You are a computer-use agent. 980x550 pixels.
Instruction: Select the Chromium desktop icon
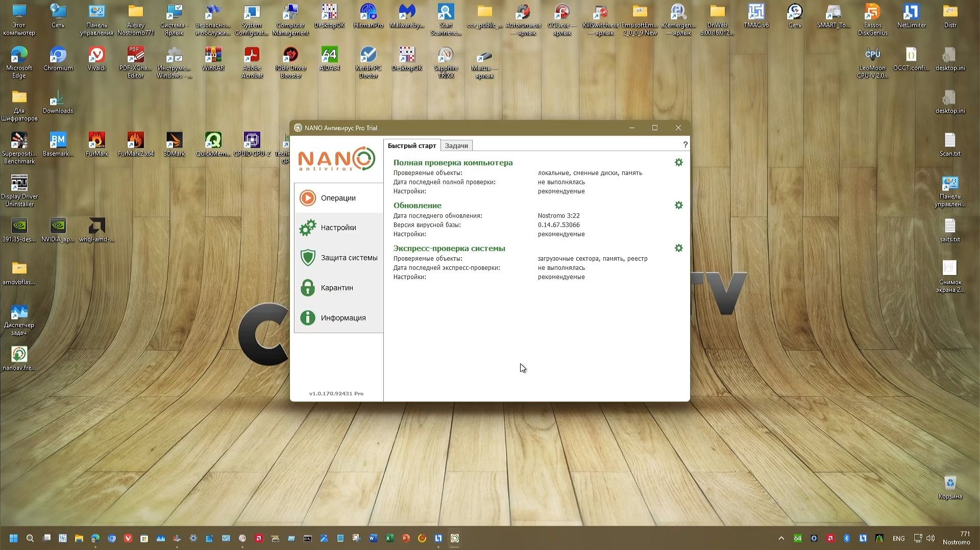(x=58, y=59)
